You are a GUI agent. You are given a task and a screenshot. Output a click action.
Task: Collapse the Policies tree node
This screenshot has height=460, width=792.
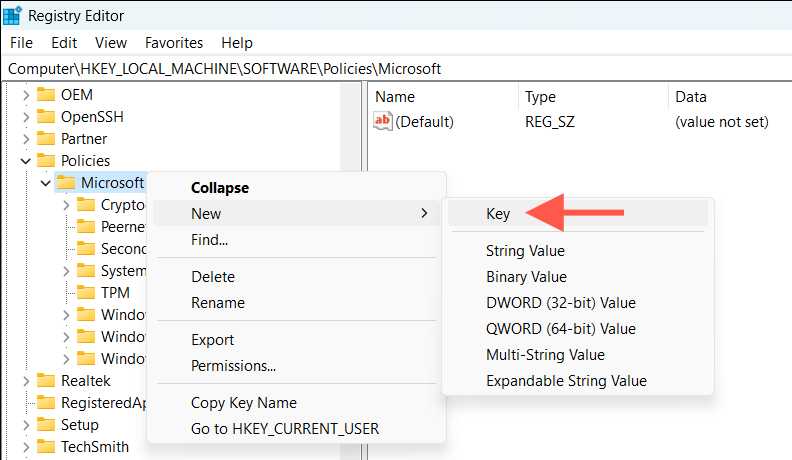coord(24,161)
